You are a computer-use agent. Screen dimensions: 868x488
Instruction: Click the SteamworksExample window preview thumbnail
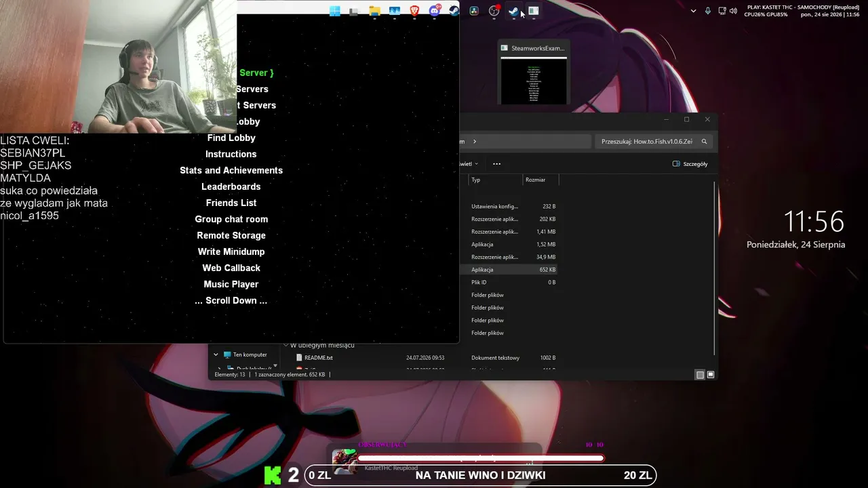pos(534,80)
